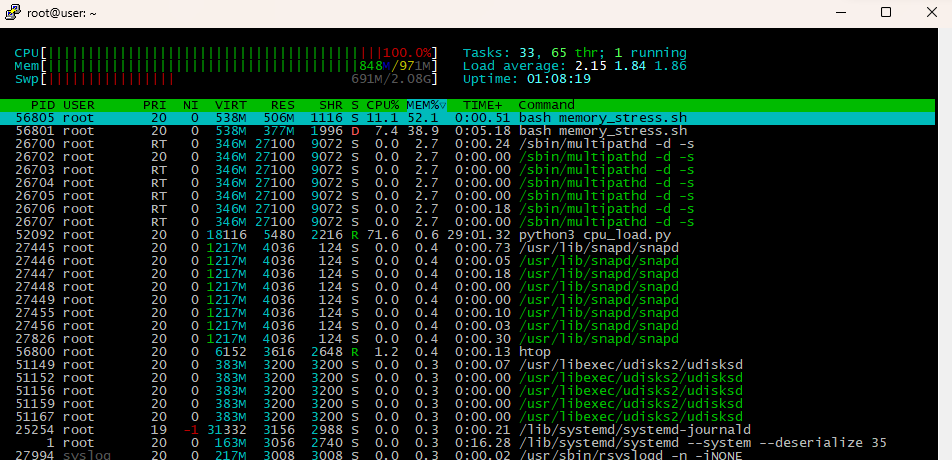The image size is (952, 460).
Task: Select process 51149 udisksd row
Action: [x=468, y=365]
